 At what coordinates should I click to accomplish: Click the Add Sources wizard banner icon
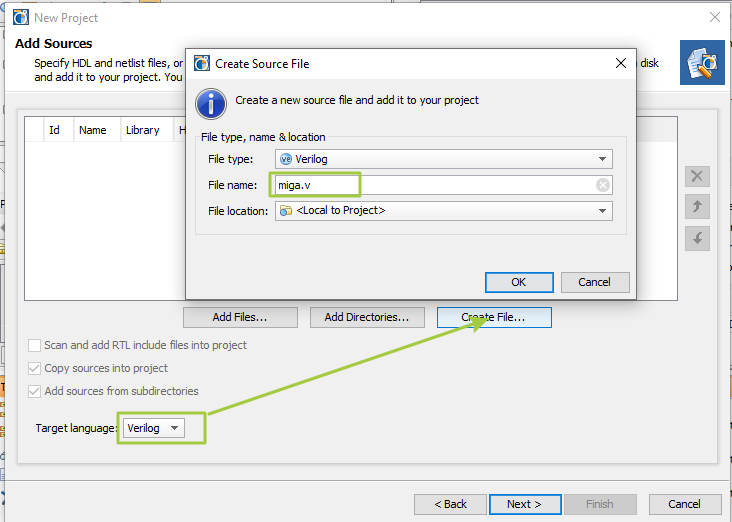pos(702,63)
